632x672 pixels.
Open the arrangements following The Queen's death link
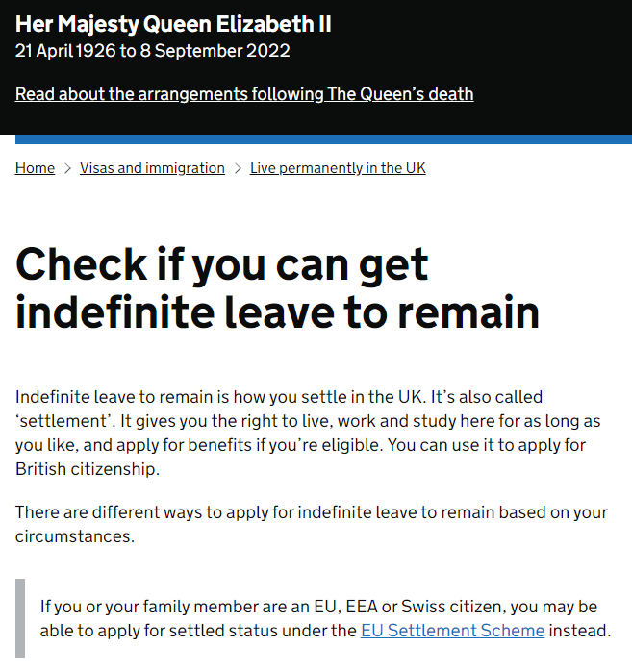(x=244, y=94)
